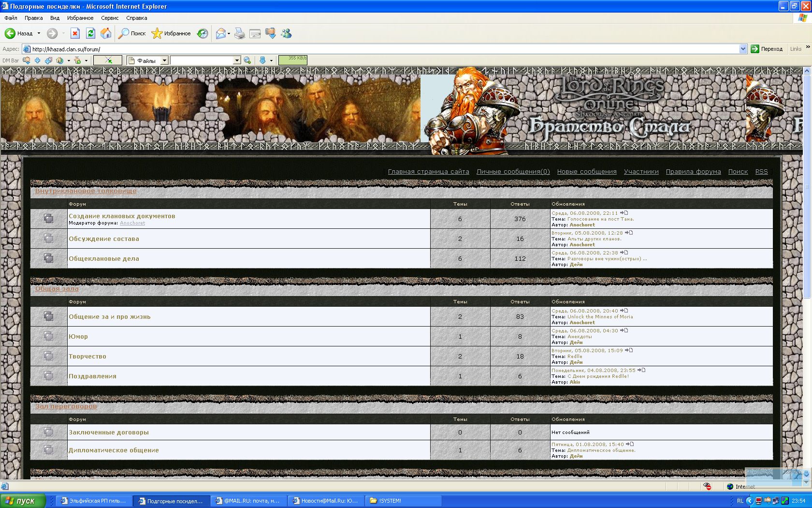
Task: Click the first DM Bar download icon
Action: [27, 60]
